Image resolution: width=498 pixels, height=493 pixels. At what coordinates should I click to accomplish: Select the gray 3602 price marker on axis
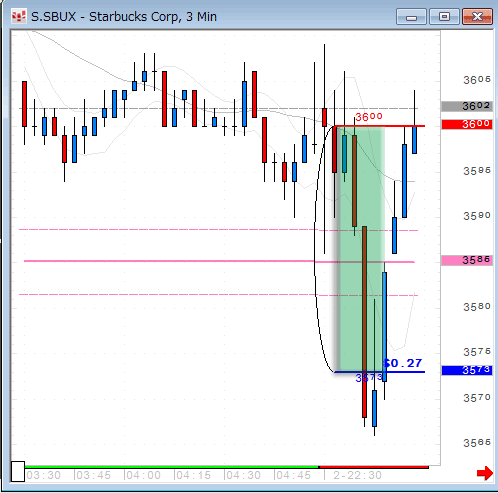pos(467,106)
